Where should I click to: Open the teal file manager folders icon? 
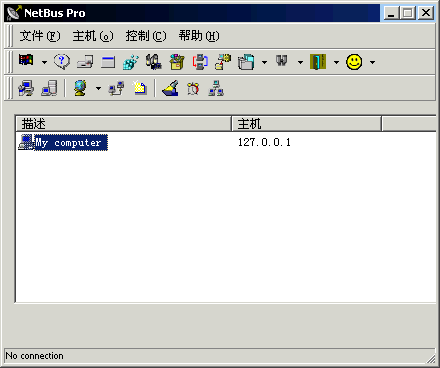246,62
